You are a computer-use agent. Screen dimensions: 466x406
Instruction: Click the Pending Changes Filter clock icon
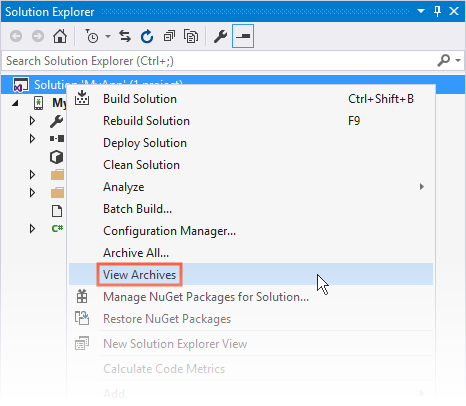(x=92, y=36)
